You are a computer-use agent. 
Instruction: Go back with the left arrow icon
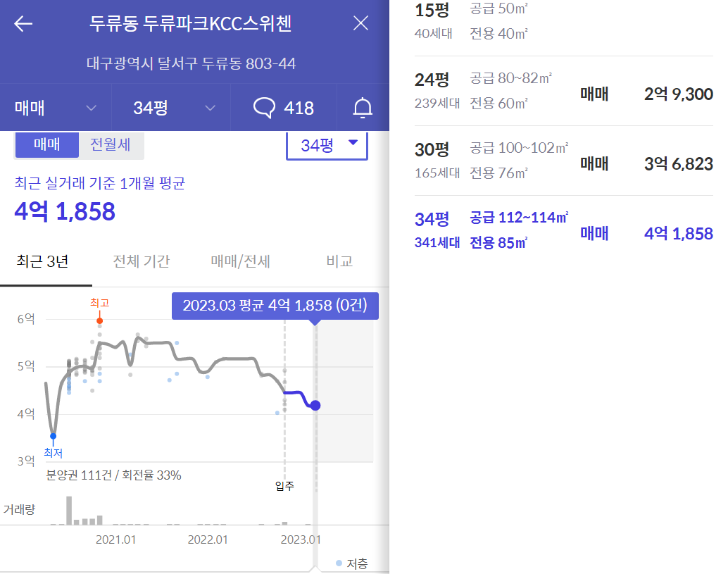pyautogui.click(x=23, y=24)
